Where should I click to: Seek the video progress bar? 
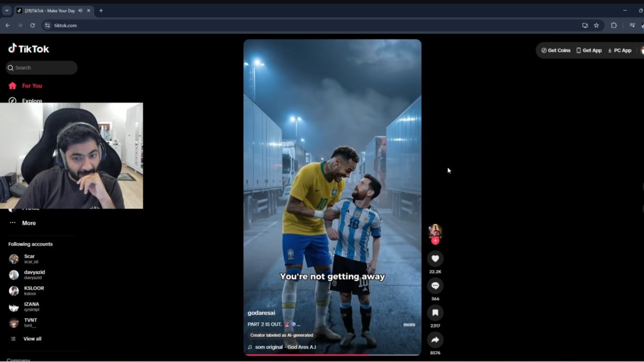click(332, 355)
